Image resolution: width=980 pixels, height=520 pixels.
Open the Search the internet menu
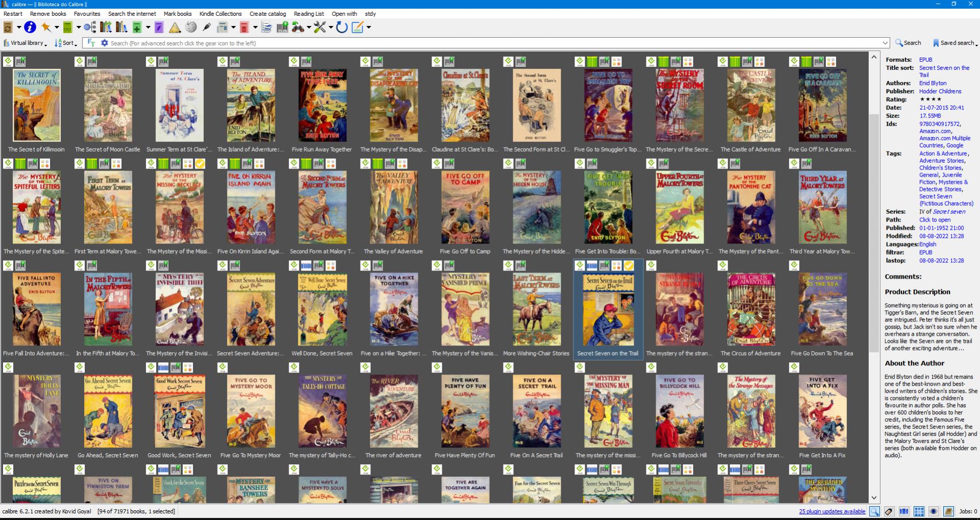pos(132,14)
